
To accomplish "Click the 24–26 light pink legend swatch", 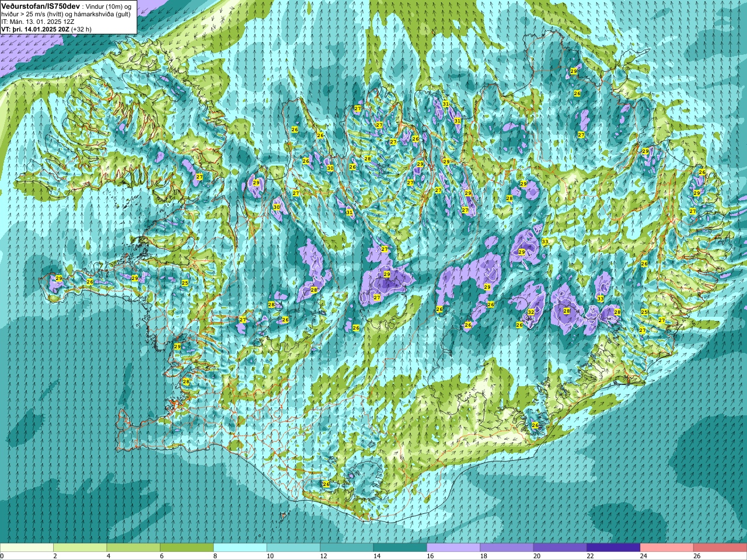I will point(667,548).
